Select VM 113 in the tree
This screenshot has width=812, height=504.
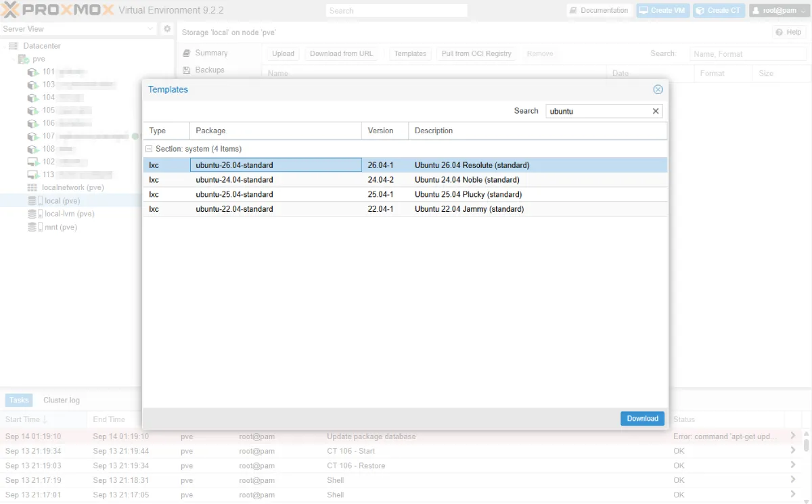click(x=68, y=175)
